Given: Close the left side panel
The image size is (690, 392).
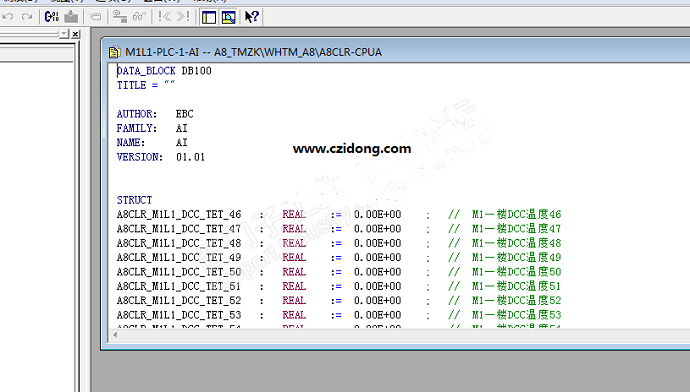Looking at the screenshot, I should [75, 34].
